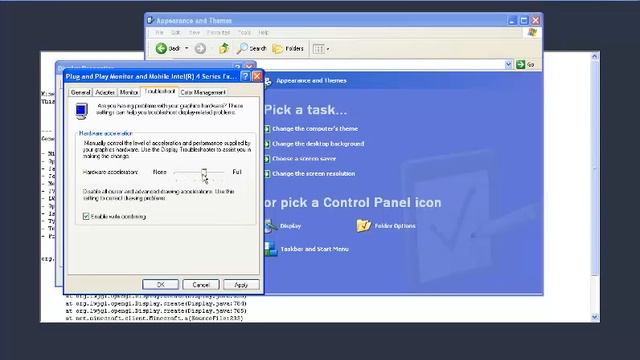Click the monitor icon in Troubleshoot tab
Screen dimensions: 640x360
81,111
